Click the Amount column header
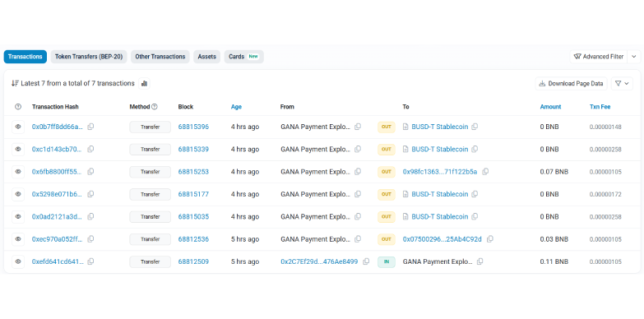The height and width of the screenshot is (319, 644). click(x=550, y=107)
